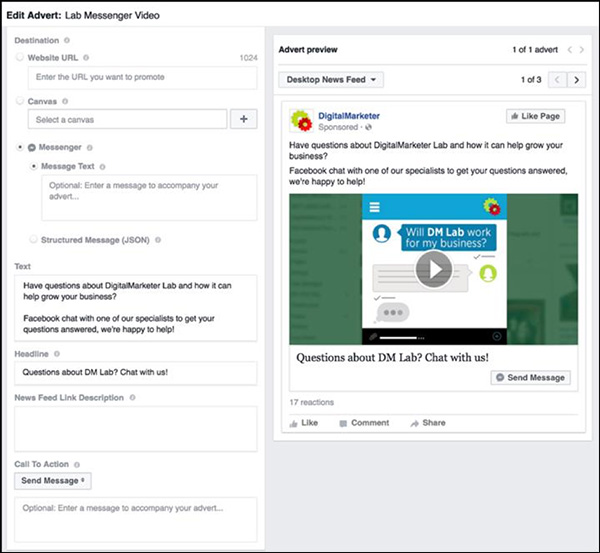Click the DigitalMarketer gear logo avatar
600x553 pixels.
301,121
